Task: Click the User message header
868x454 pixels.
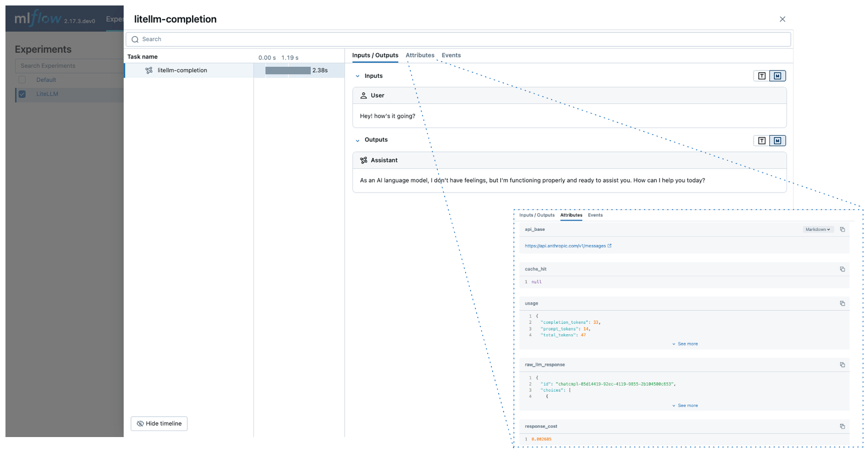Action: point(569,96)
